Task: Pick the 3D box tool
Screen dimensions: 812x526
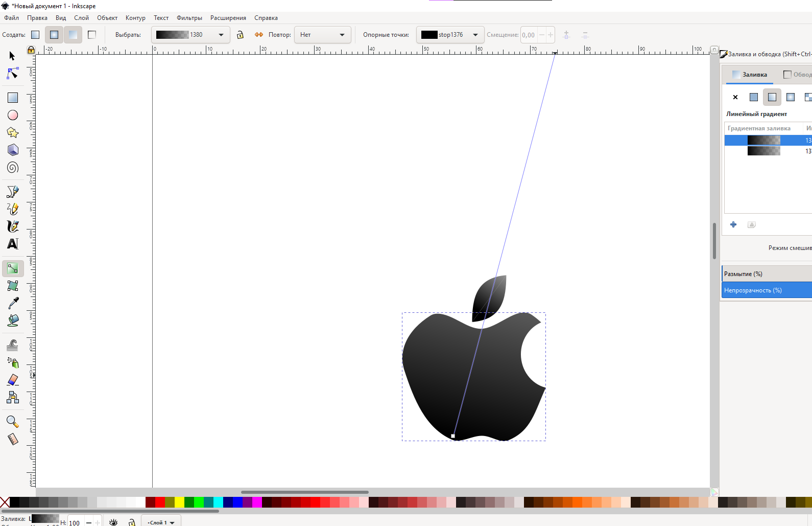Action: pyautogui.click(x=12, y=150)
